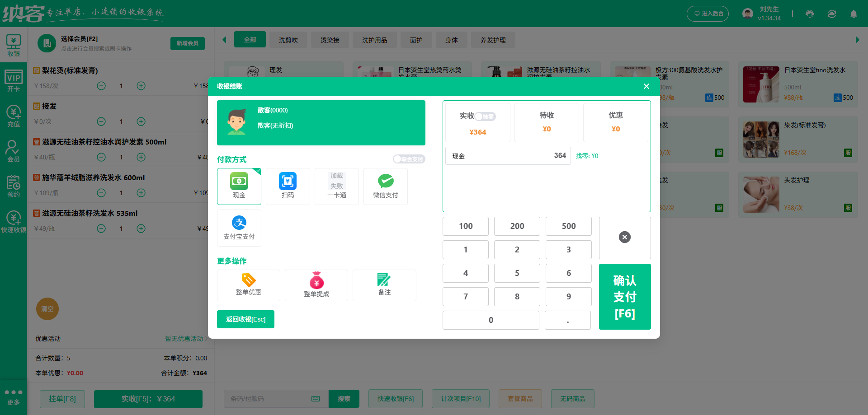Switch to the 烫染接 category tab

point(330,40)
